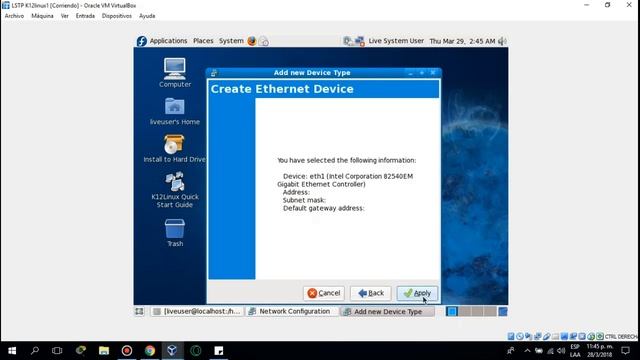Click the VirtualBox USB status icon

pos(547,336)
